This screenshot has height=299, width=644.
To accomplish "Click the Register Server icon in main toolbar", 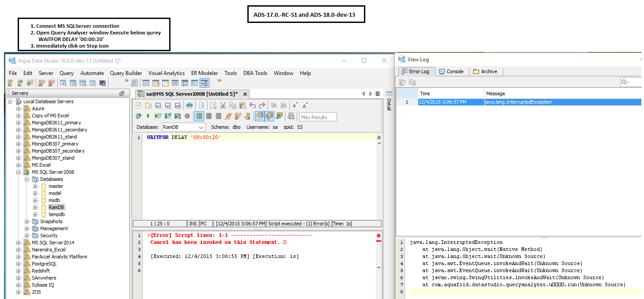I will coord(10,82).
